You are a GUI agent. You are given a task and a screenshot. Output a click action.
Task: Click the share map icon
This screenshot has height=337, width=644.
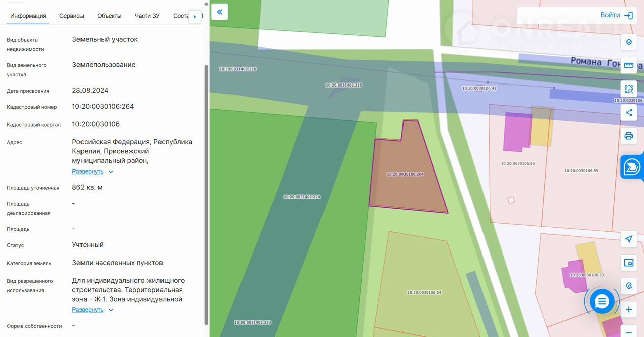(x=628, y=113)
